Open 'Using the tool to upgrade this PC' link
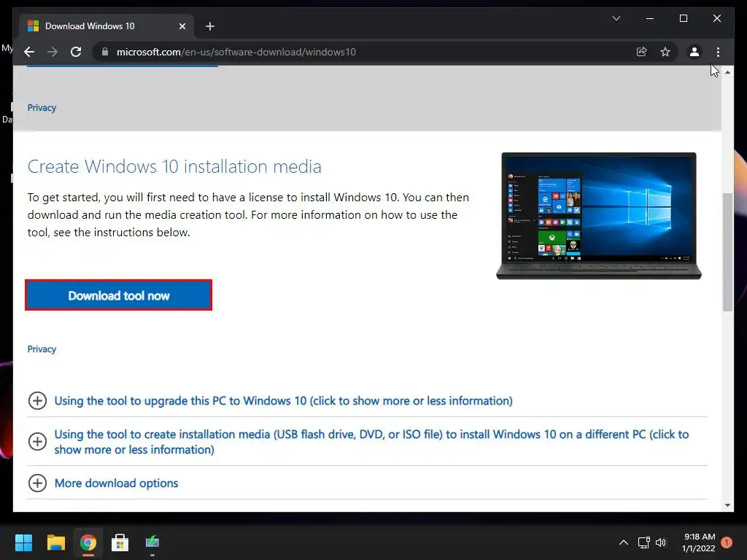 [284, 400]
